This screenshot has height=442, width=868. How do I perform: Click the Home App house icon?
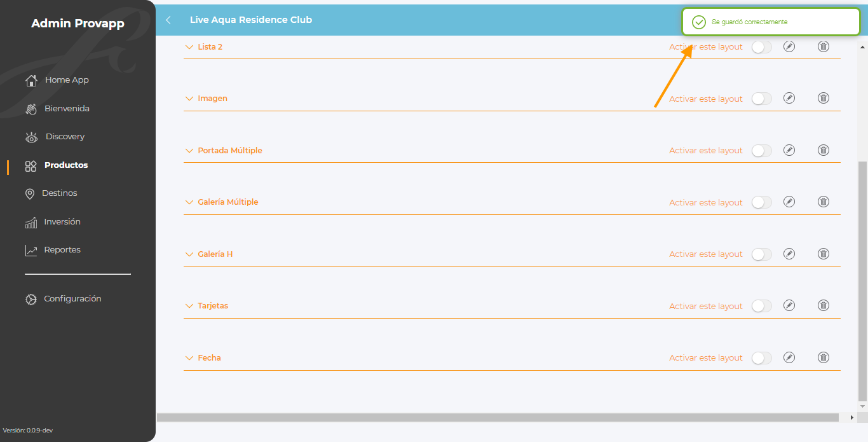pos(31,80)
